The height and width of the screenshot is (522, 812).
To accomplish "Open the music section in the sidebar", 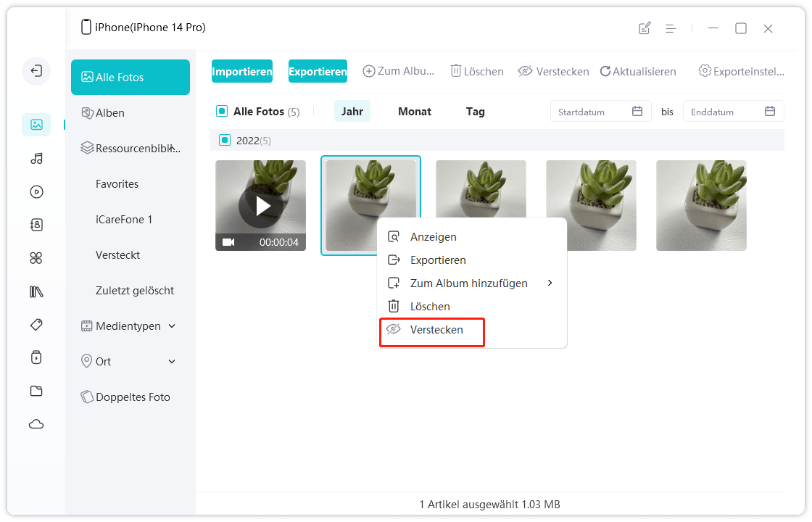I will click(36, 158).
